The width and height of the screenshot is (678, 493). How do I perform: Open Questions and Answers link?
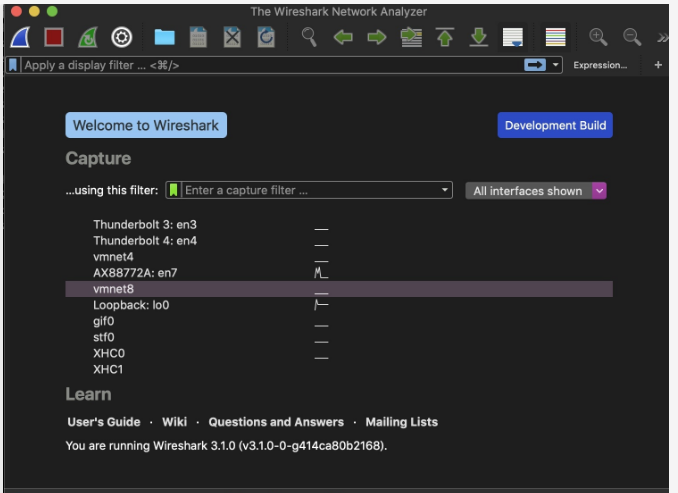point(276,422)
